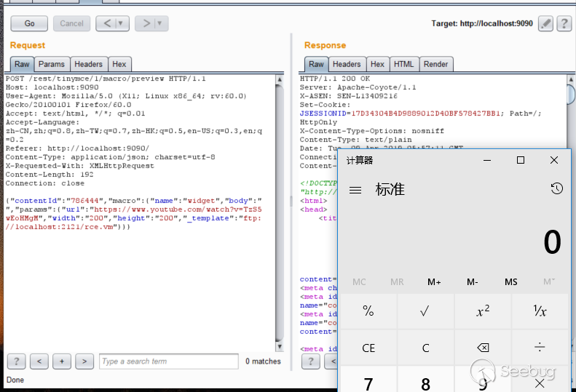Click the Go button
This screenshot has height=392, width=576.
click(29, 23)
